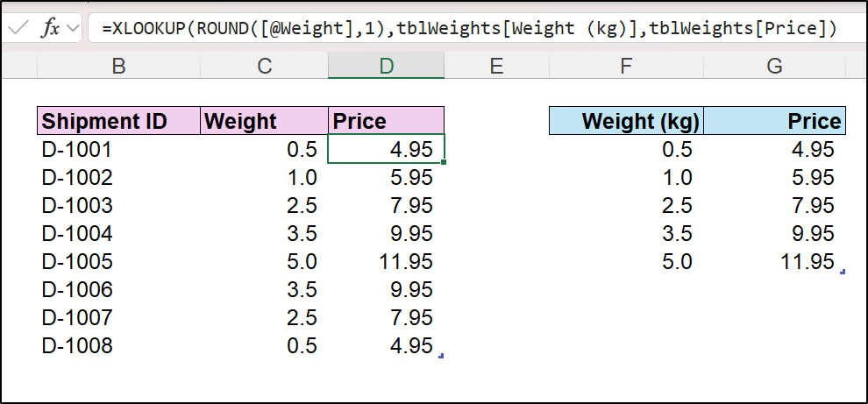Select column F header
Viewport: 868px width, 404px height.
[626, 67]
